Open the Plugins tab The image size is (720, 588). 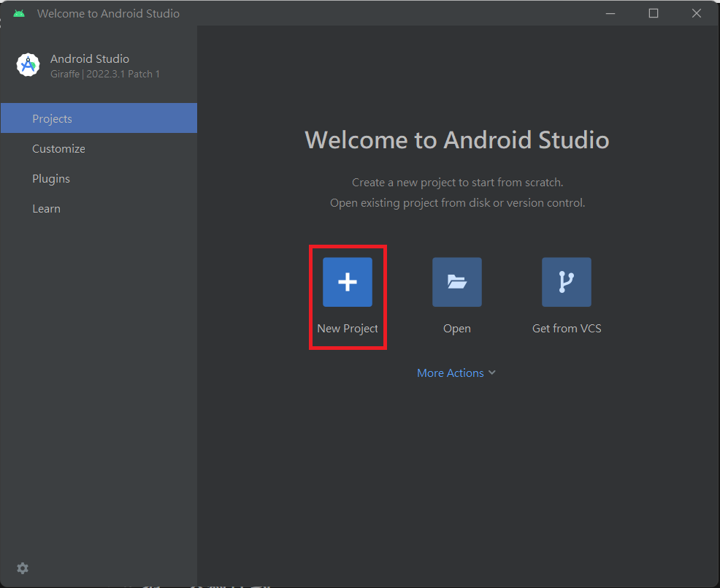point(99,178)
